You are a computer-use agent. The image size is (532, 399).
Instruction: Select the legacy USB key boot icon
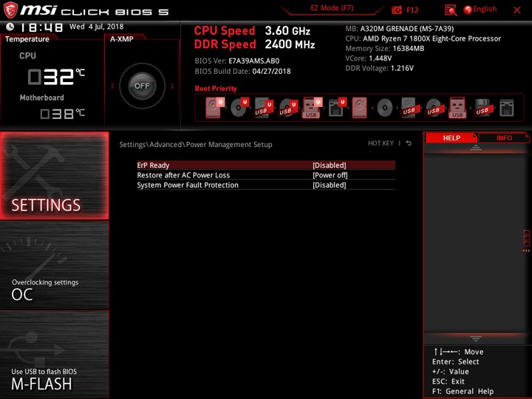click(x=457, y=108)
